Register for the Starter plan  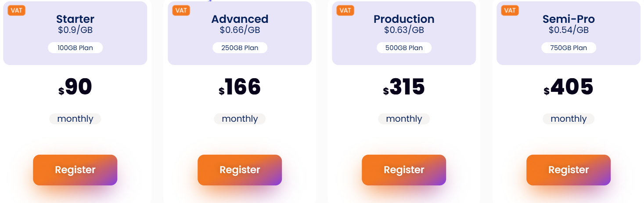(x=75, y=170)
